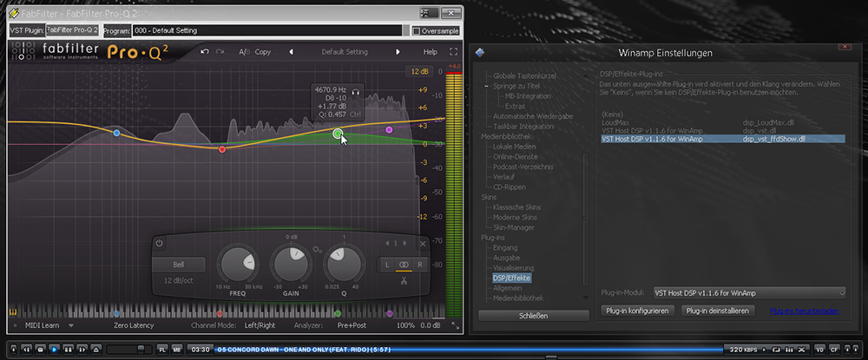Delete the selected band with X icon
This screenshot has width=868, height=360.
click(x=423, y=243)
